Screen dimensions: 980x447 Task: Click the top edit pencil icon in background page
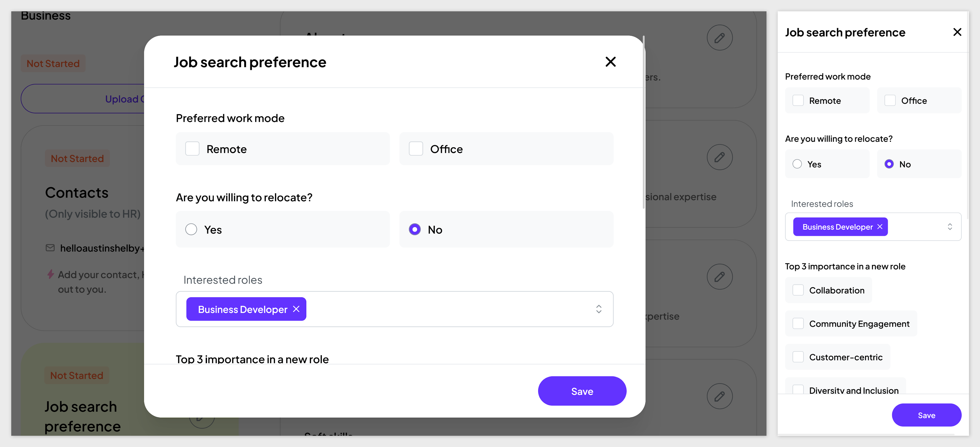point(719,38)
